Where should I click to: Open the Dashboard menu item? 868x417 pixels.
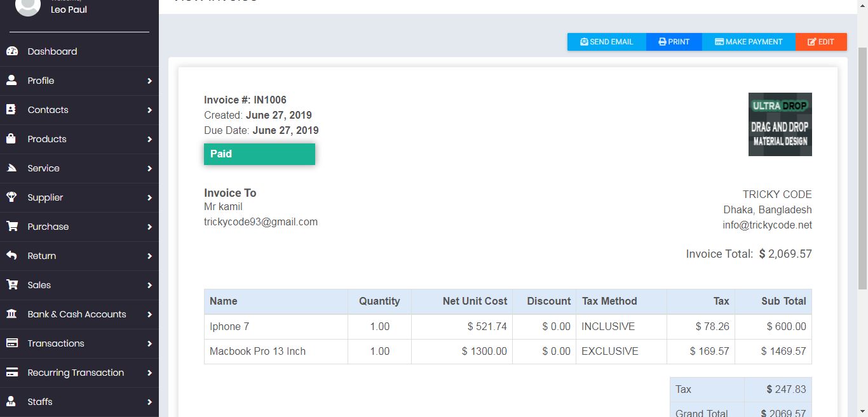[52, 51]
